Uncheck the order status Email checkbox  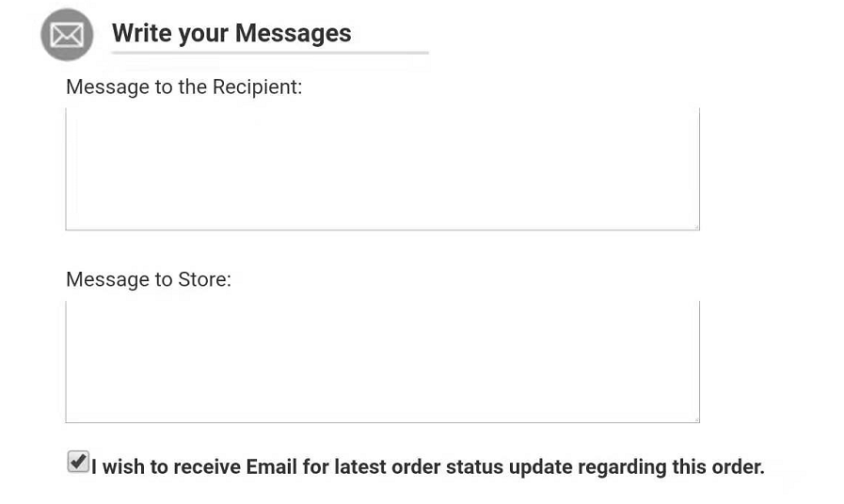(x=78, y=462)
